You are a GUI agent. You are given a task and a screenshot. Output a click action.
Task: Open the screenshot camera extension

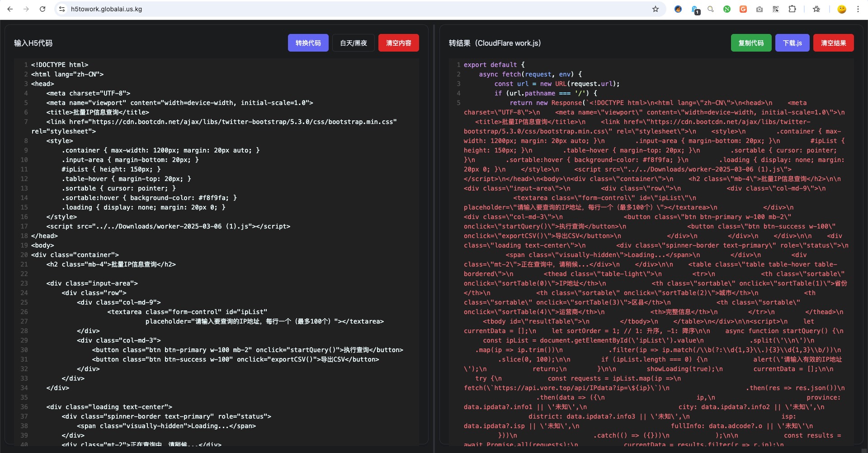click(759, 9)
